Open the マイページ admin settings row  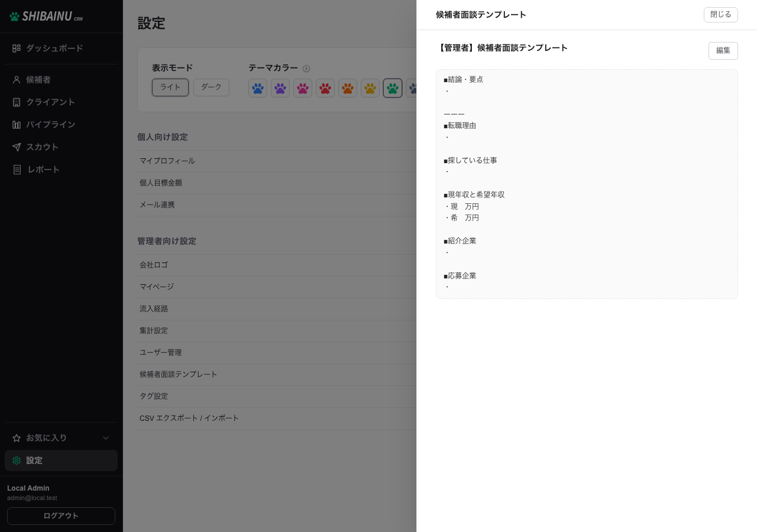pos(277,287)
